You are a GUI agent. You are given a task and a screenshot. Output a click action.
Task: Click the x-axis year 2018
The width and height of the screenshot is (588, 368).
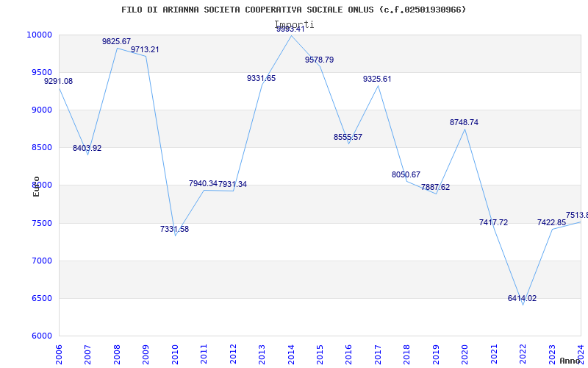(407, 355)
